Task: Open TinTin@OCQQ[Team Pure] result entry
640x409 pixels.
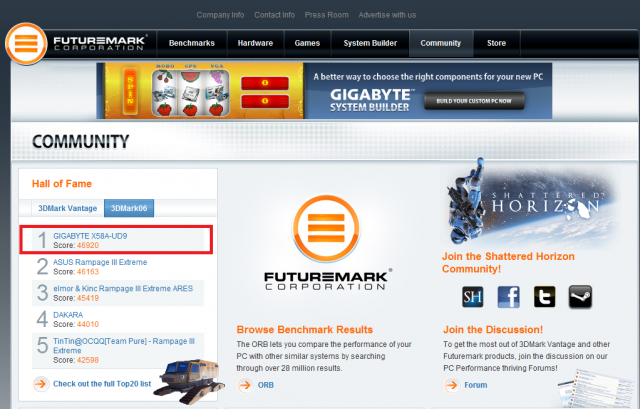Action: point(124,346)
